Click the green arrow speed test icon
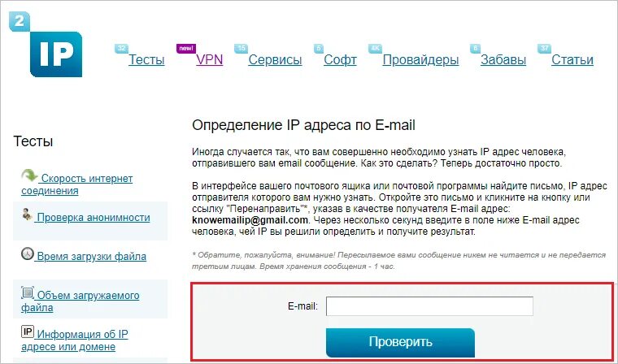 coord(29,176)
